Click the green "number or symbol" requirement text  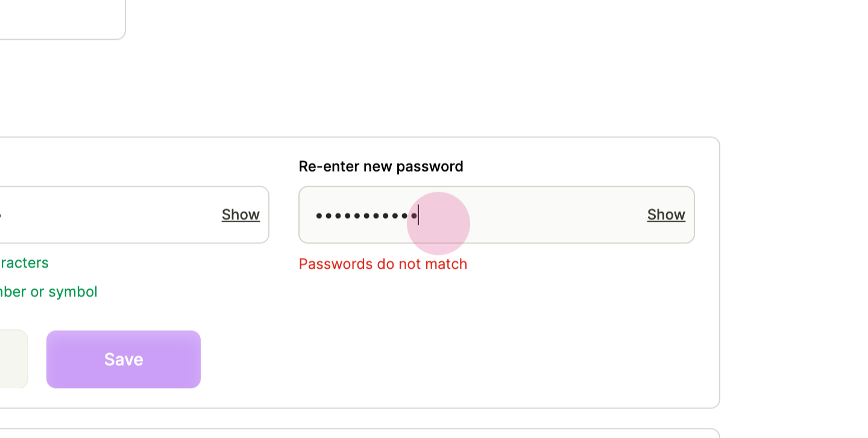48,292
